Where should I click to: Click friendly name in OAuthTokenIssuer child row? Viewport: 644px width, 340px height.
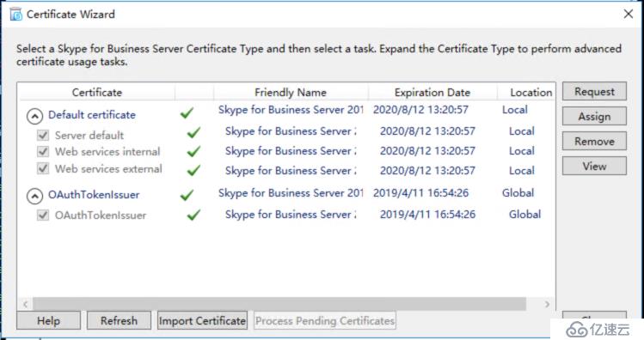pyautogui.click(x=291, y=215)
